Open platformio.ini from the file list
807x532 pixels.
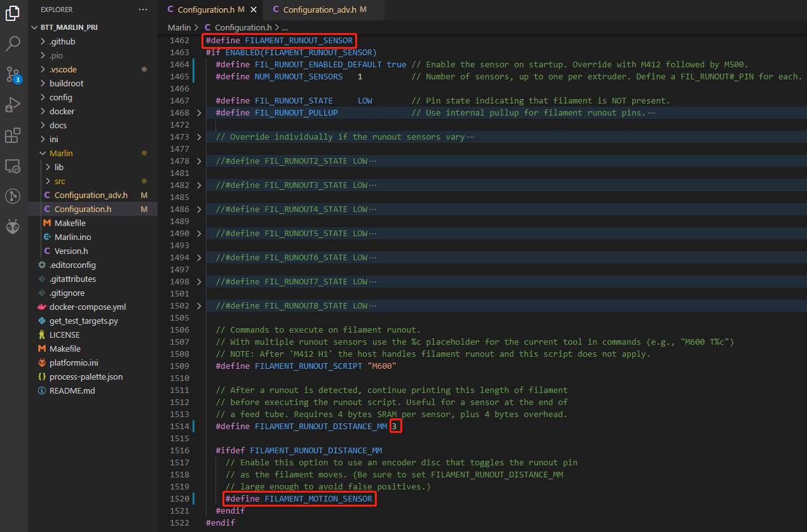(74, 362)
